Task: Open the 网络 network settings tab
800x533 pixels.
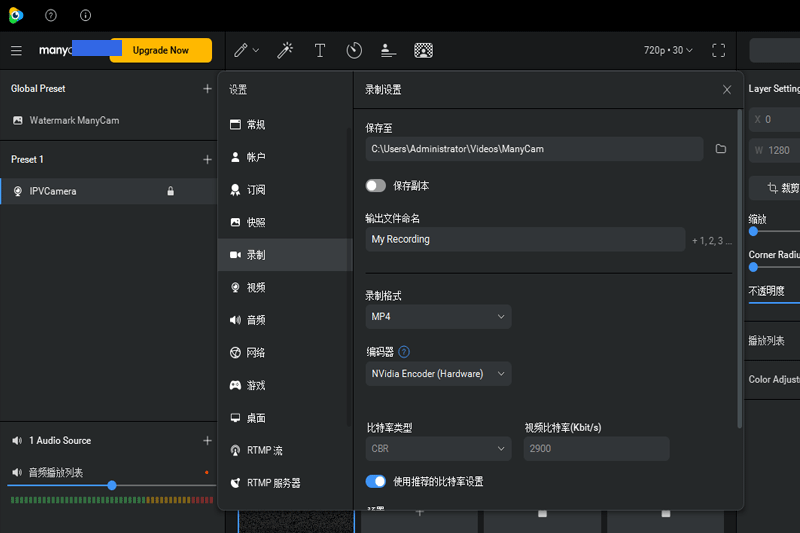Action: pos(285,353)
